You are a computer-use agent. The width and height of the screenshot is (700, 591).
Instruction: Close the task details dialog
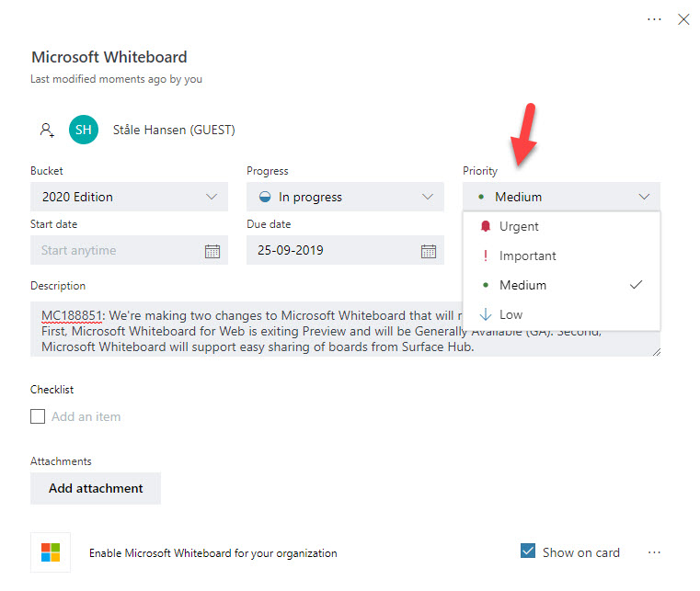coord(683,19)
